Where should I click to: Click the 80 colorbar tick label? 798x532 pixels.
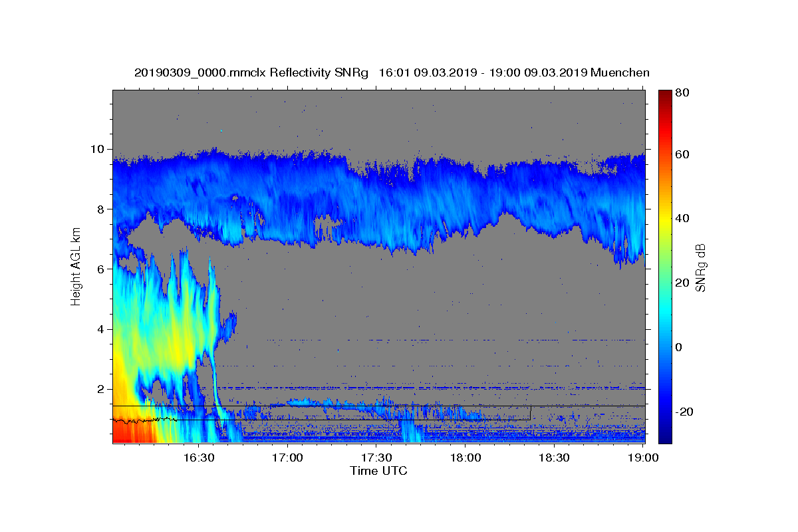tap(683, 92)
